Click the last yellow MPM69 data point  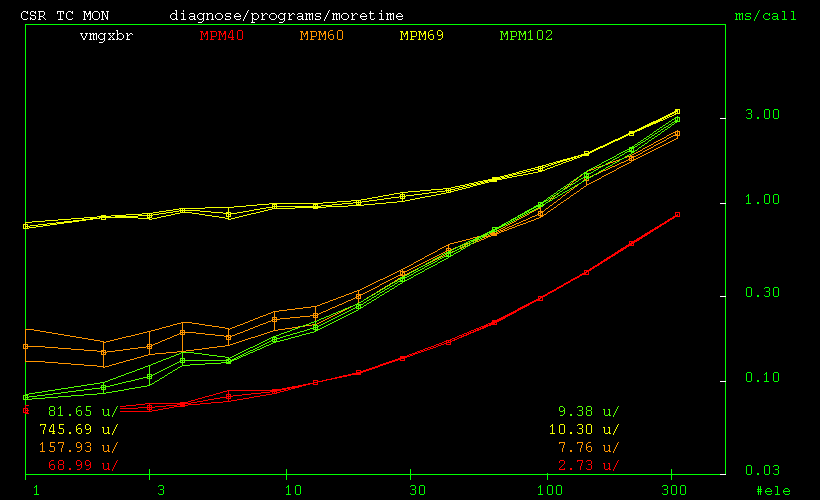click(x=677, y=111)
